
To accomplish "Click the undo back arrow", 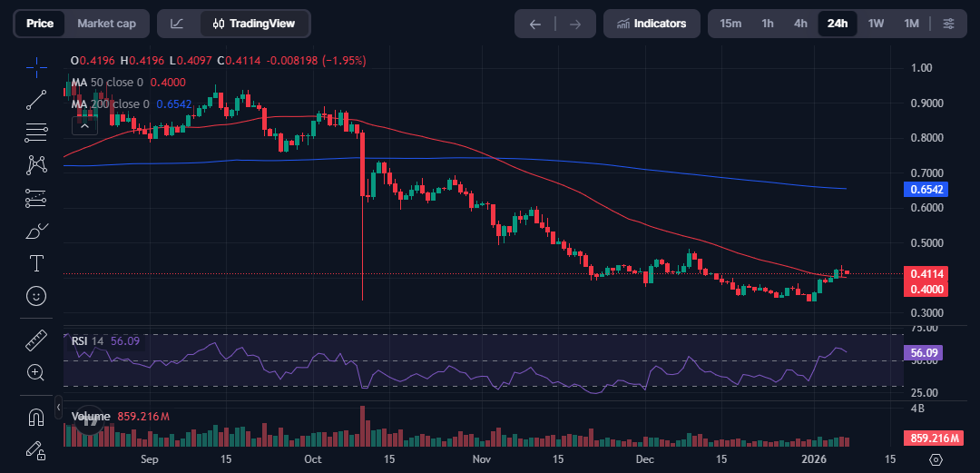I will pyautogui.click(x=535, y=24).
